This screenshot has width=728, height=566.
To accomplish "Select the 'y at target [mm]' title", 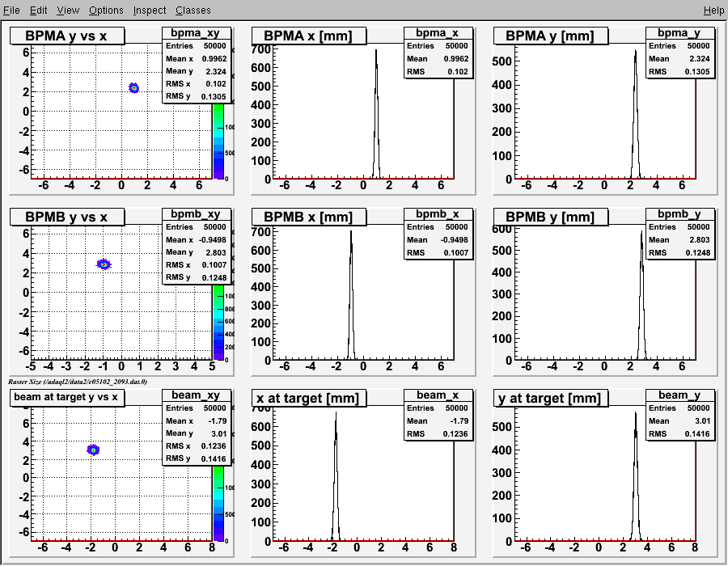I will coord(551,398).
